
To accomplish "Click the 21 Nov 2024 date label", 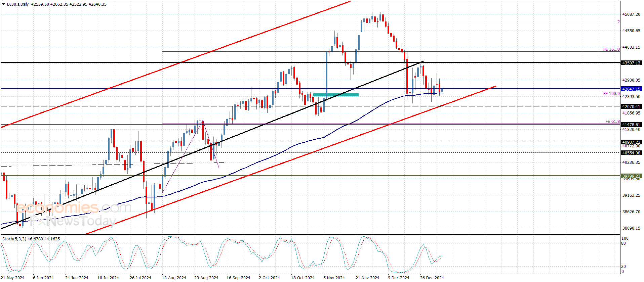I will pos(367,278).
